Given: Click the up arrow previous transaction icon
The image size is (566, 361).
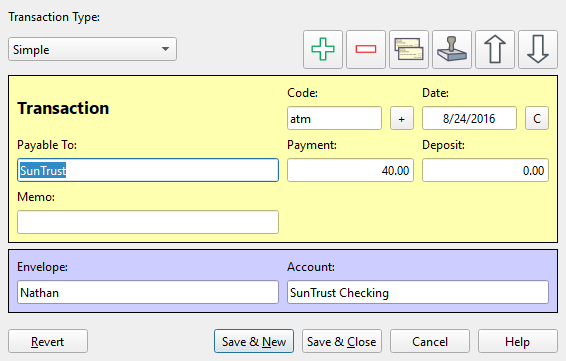Looking at the screenshot, I should (495, 49).
